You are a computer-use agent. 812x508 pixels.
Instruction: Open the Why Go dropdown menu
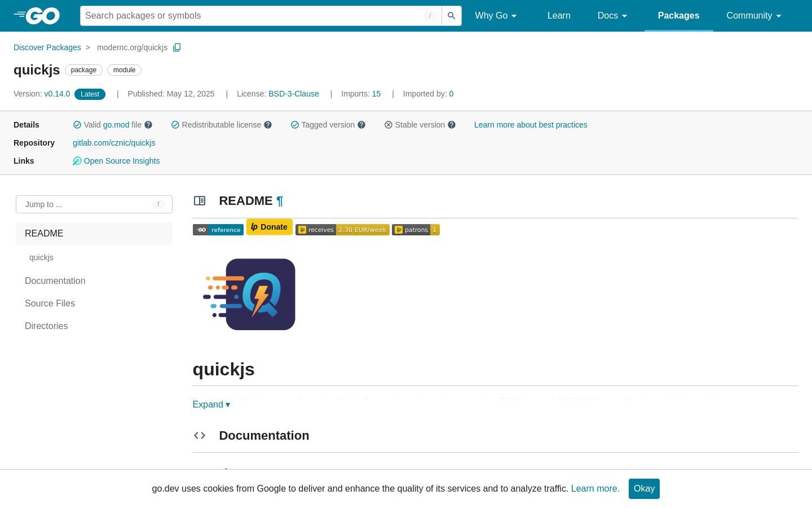[496, 16]
